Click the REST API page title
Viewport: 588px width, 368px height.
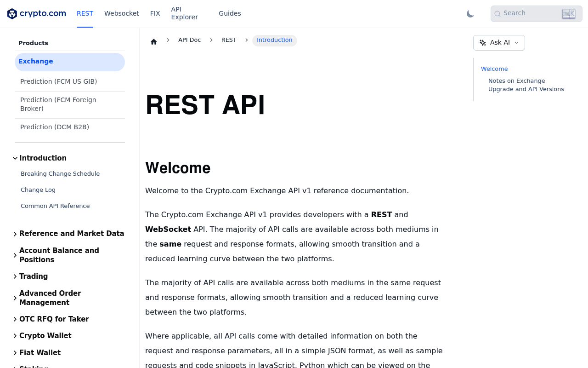tap(205, 105)
